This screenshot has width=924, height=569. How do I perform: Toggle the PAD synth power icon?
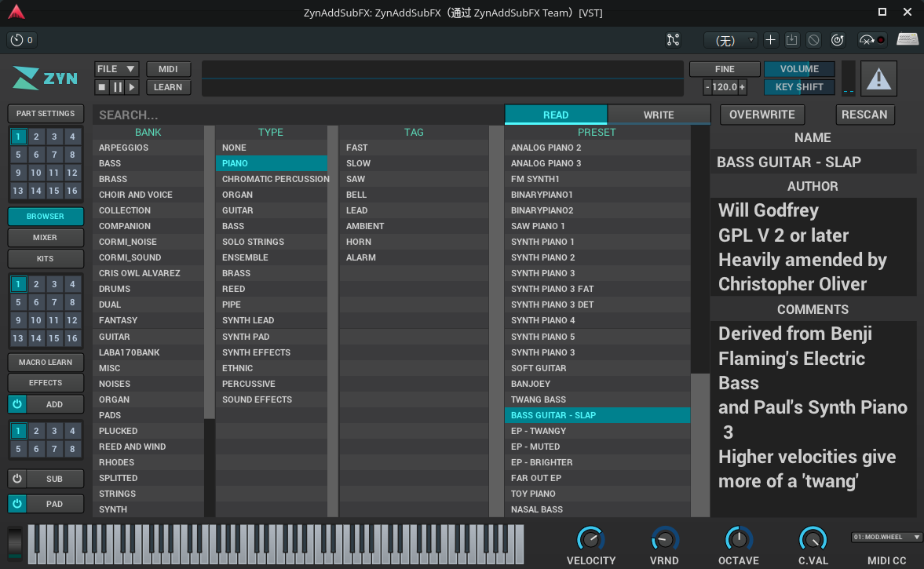[x=17, y=504]
